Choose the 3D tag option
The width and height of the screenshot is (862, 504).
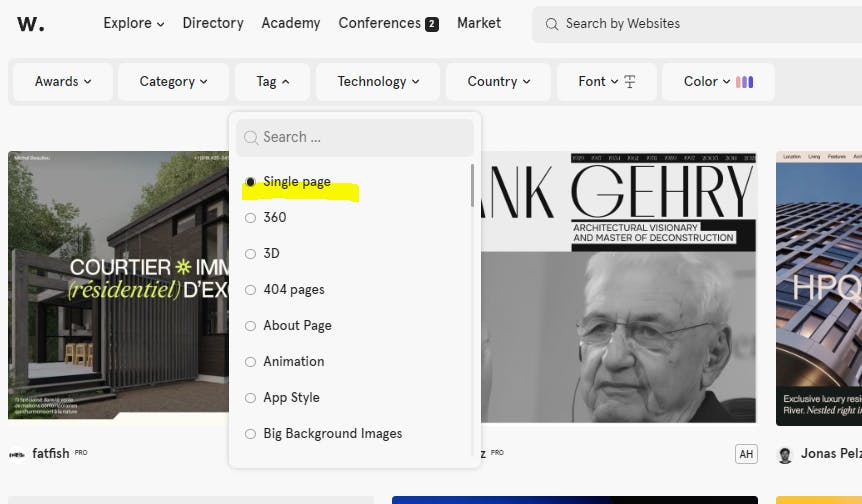pos(250,254)
